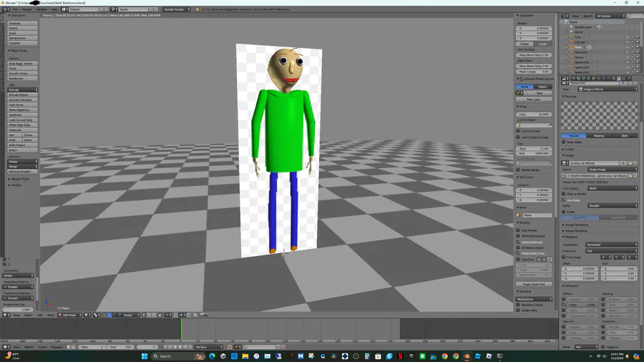Viewport: 644px width, 362px height.
Task: Click the snap magnet icon in viewport header
Action: [x=176, y=315]
